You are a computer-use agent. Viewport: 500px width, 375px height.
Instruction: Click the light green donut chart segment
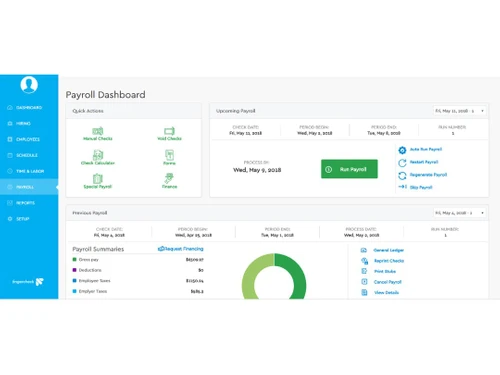[250, 277]
